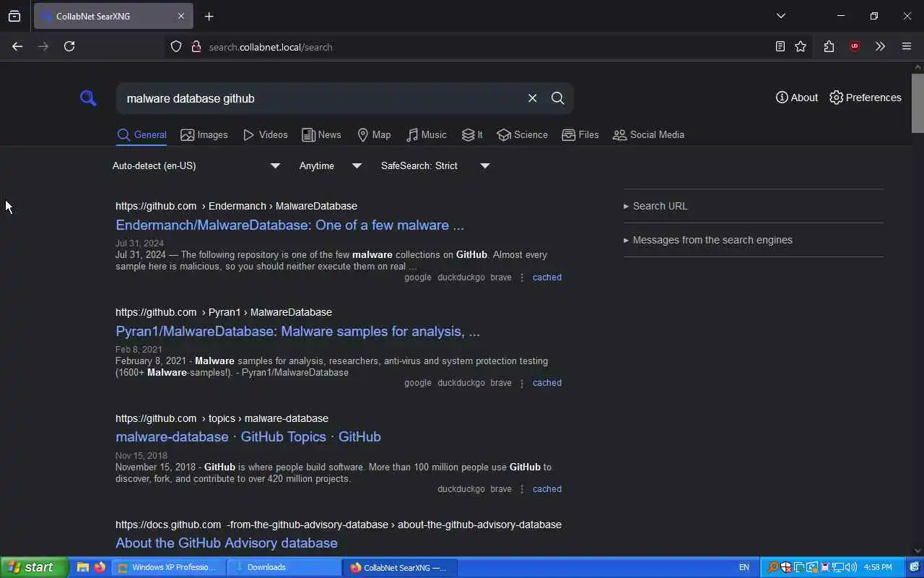Switch to the It category
This screenshot has height=578, width=924.
click(x=472, y=135)
